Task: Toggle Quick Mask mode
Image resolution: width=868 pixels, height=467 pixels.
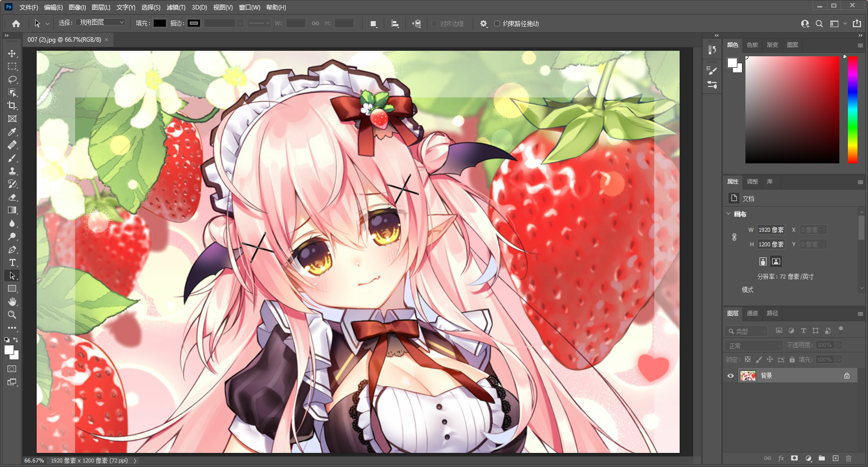Action: (x=12, y=369)
